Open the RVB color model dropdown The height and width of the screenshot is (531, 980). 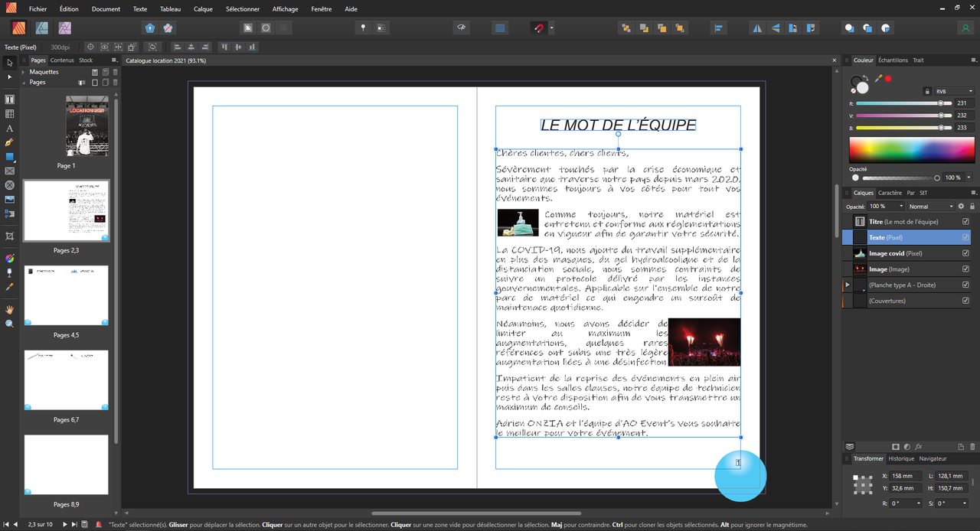click(x=953, y=91)
